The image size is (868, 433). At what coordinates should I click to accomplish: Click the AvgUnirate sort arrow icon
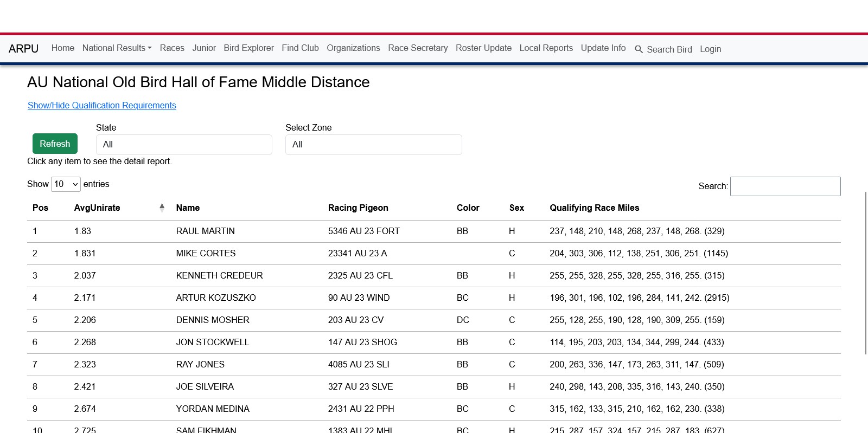pos(162,208)
